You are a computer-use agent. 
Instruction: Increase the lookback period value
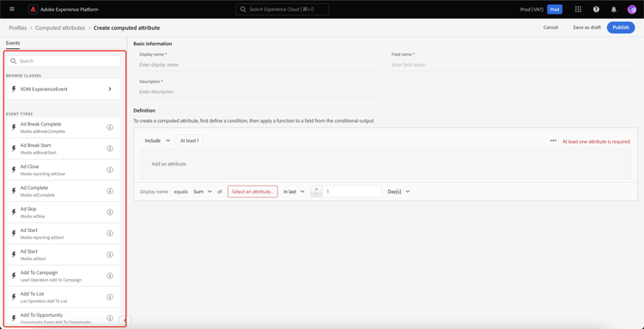[x=316, y=189]
